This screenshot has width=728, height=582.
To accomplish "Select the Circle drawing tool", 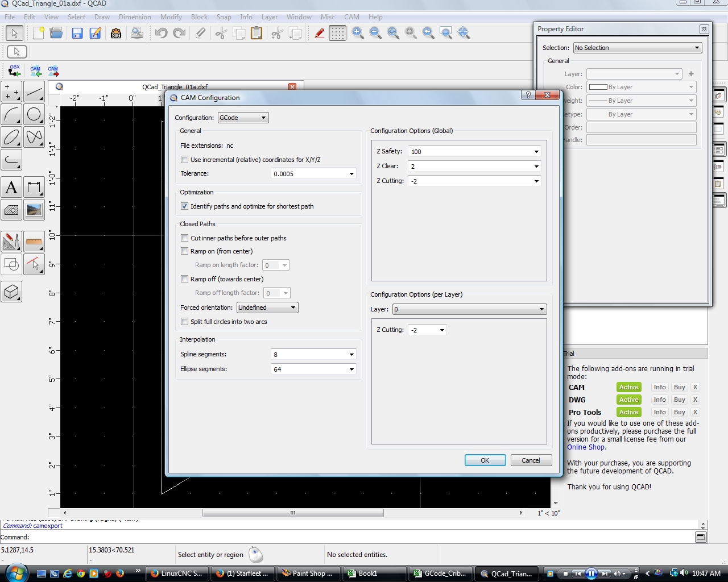I will click(34, 114).
